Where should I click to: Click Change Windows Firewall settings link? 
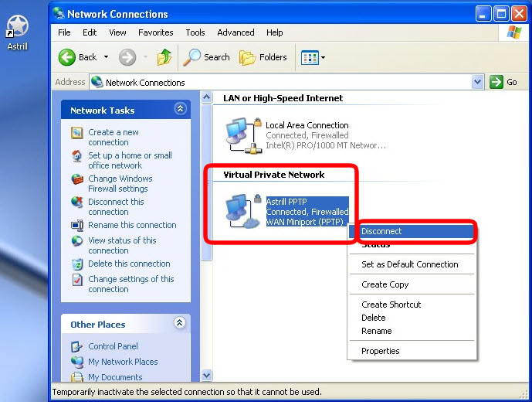(x=120, y=183)
